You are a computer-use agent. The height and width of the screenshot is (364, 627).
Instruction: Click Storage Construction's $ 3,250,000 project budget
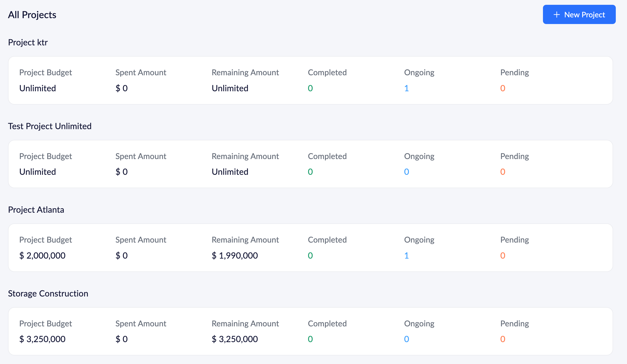point(42,339)
